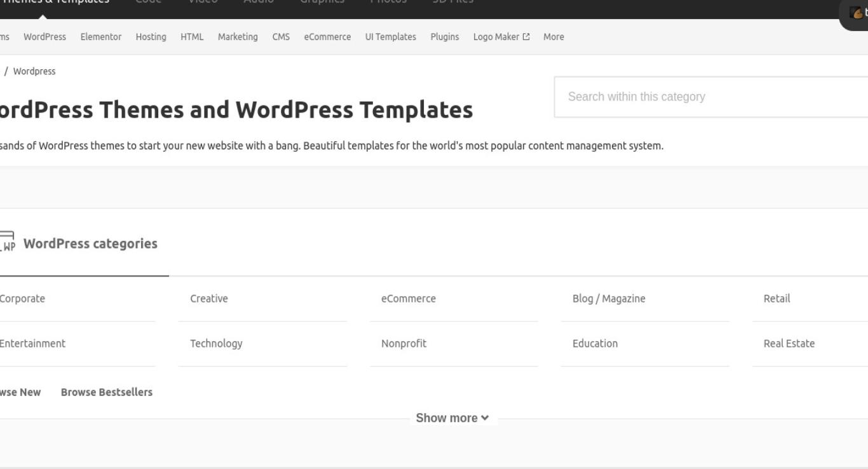Image resolution: width=868 pixels, height=469 pixels.
Task: Open the Elementor nav item
Action: pos(100,37)
